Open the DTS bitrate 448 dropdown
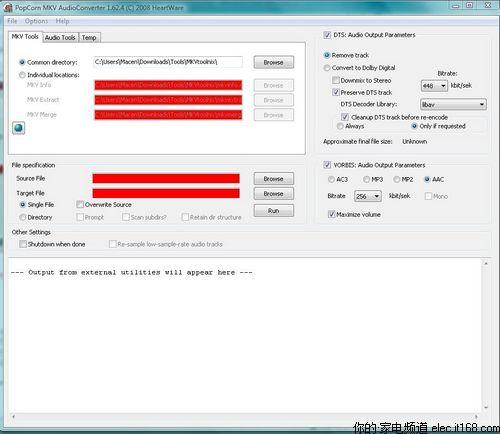The width and height of the screenshot is (500, 434). (434, 86)
